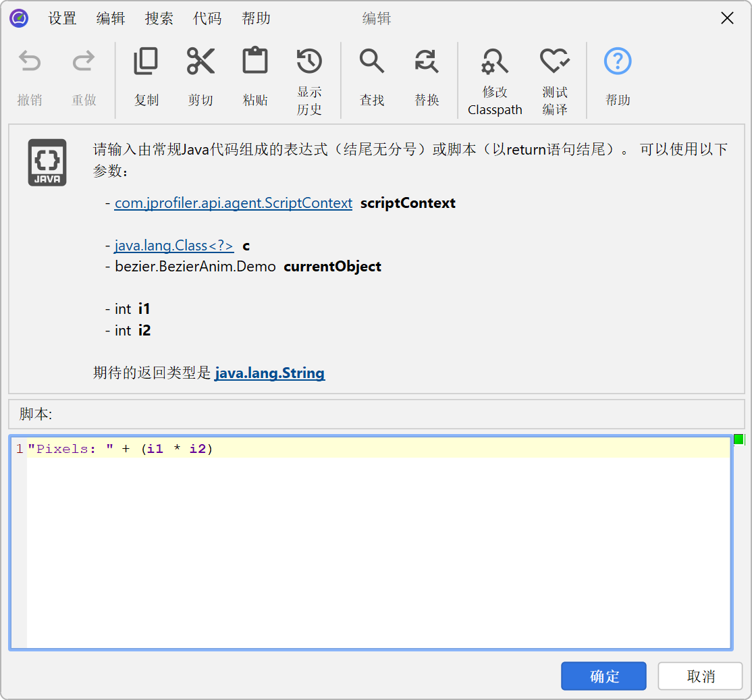Follow the com.jprofiler.api.agent.ScriptContext link

234,203
